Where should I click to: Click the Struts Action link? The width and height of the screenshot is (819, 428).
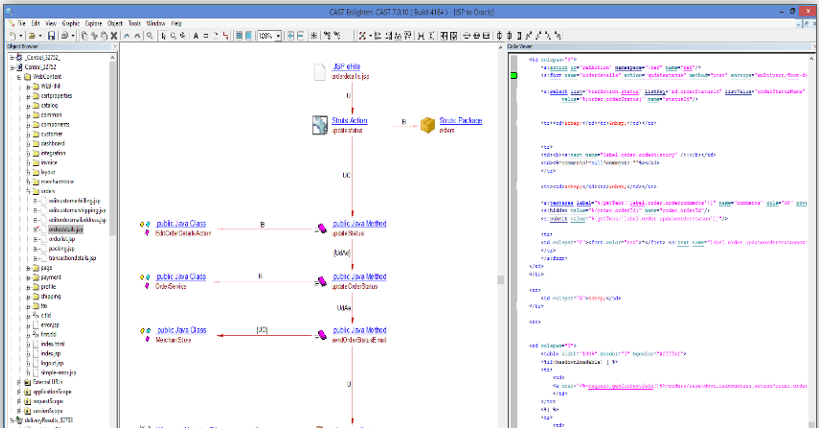coord(349,121)
